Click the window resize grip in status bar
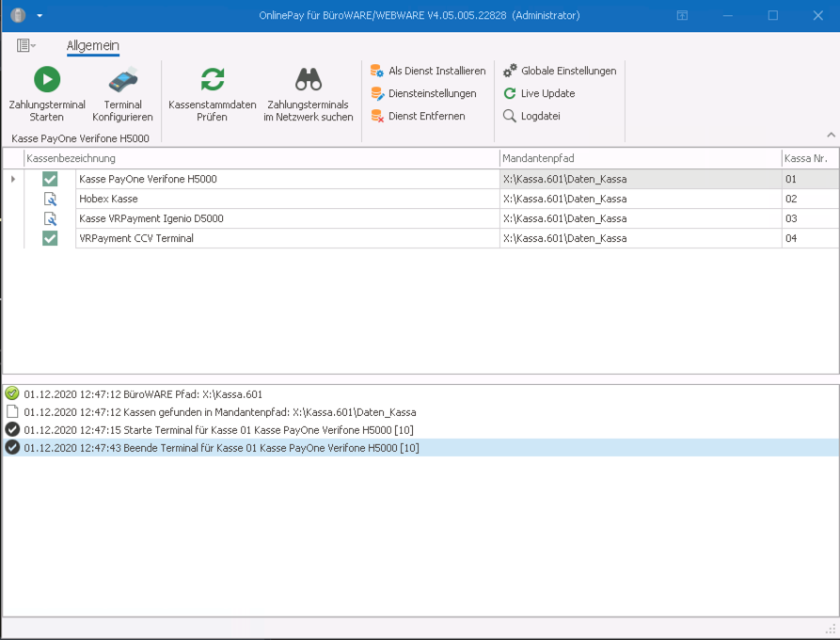Viewport: 840px width, 640px height. click(831, 630)
